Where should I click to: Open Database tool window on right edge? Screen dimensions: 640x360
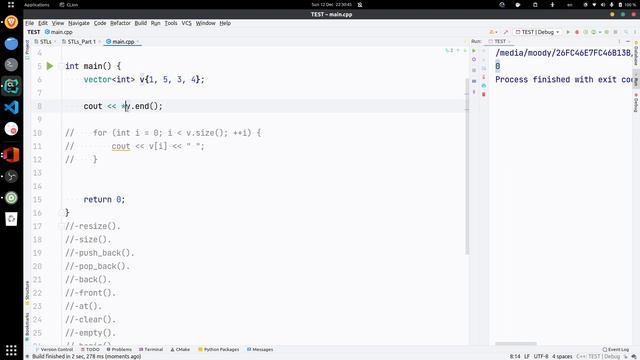click(636, 54)
